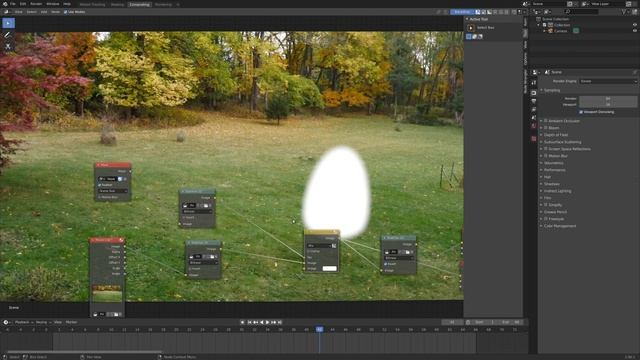Viewport: 640px width, 360px height.
Task: Click jump to next keyframe button
Action: 274,322
